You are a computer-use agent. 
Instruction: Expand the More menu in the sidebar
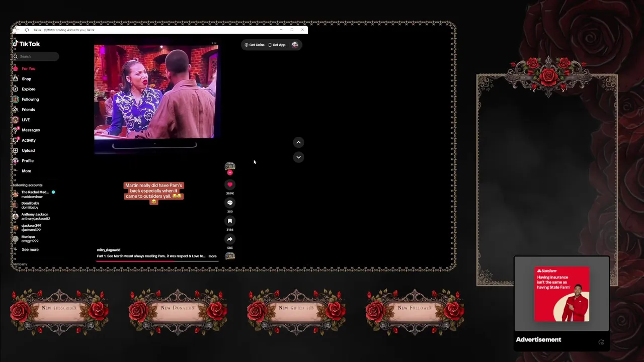coord(22,171)
